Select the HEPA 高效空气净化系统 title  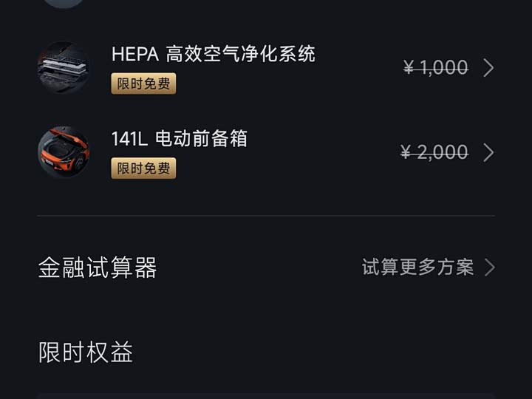213,54
